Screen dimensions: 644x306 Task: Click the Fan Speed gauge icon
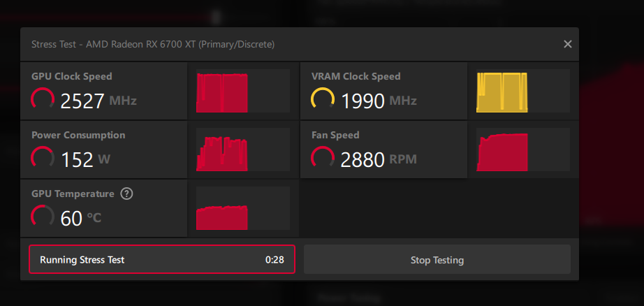tap(323, 157)
